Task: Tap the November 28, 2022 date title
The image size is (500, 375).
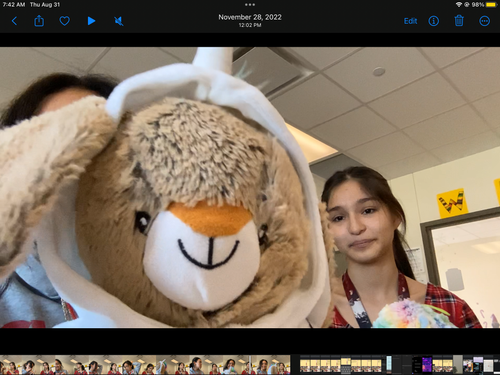Action: (x=250, y=17)
